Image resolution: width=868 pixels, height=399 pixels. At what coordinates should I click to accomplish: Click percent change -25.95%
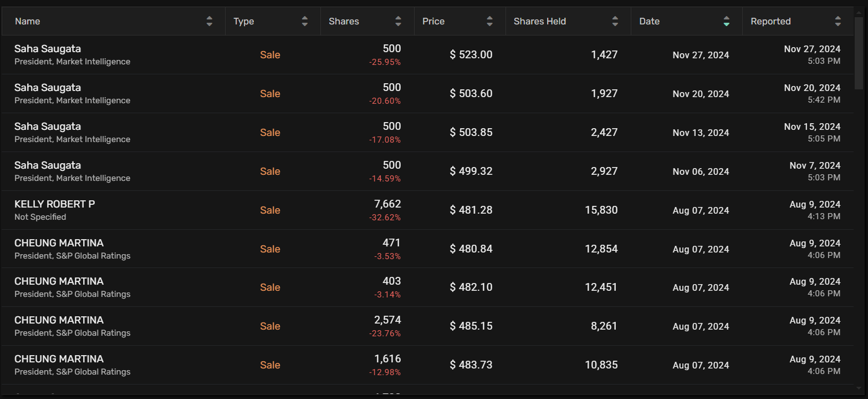(385, 62)
